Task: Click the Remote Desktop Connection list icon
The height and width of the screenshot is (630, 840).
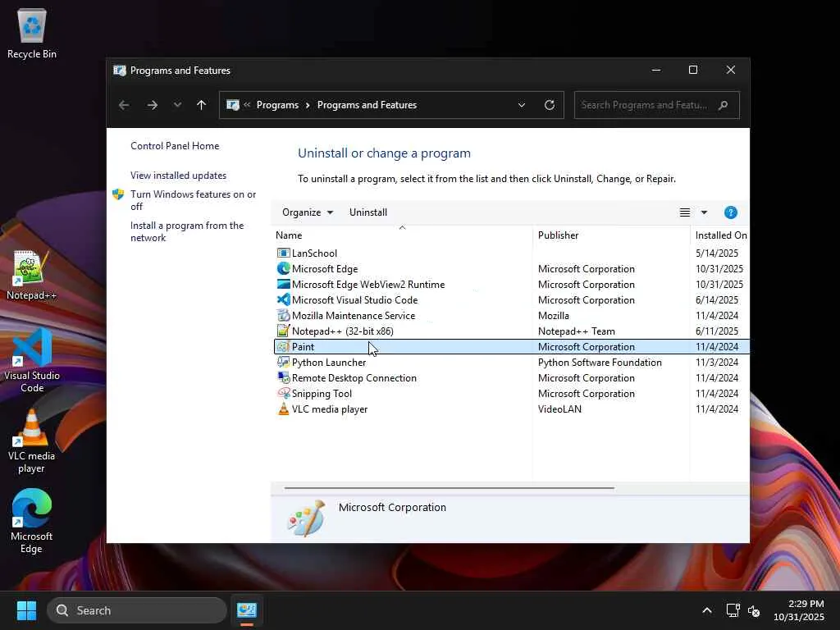Action: click(283, 377)
